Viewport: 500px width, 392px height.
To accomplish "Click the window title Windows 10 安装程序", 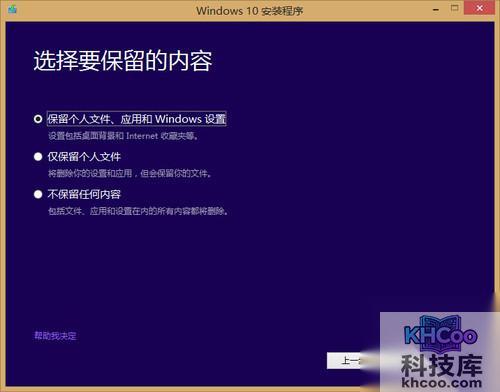I will pyautogui.click(x=250, y=11).
